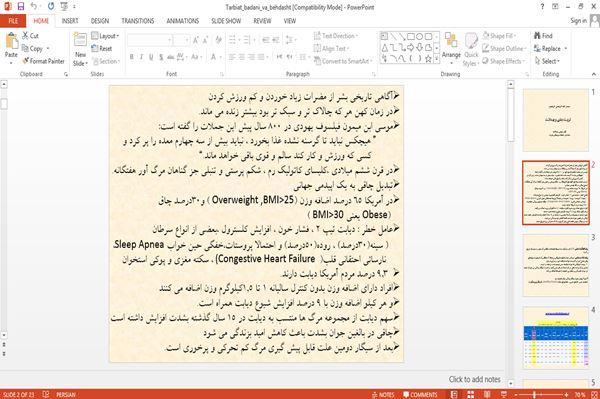Click the Arrange icon

(451, 48)
